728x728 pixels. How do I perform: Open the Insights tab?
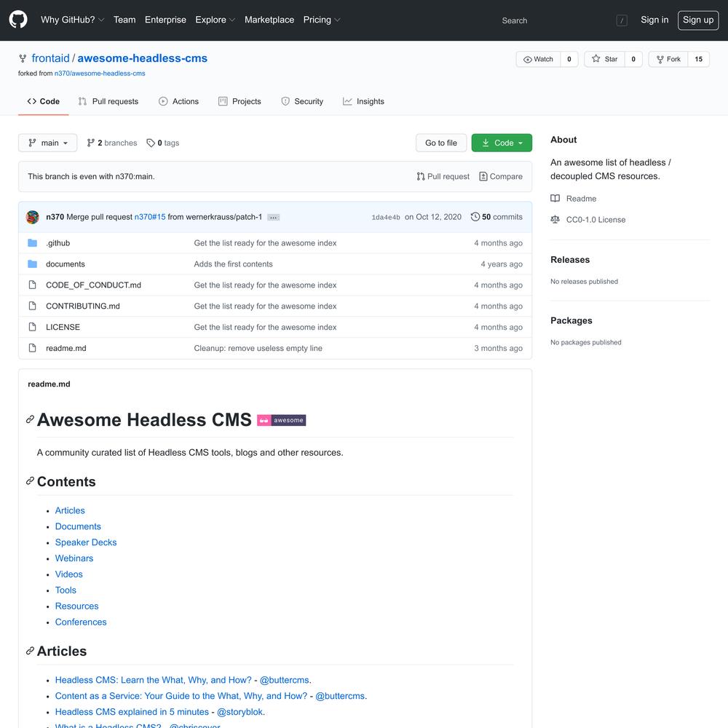[x=363, y=101]
